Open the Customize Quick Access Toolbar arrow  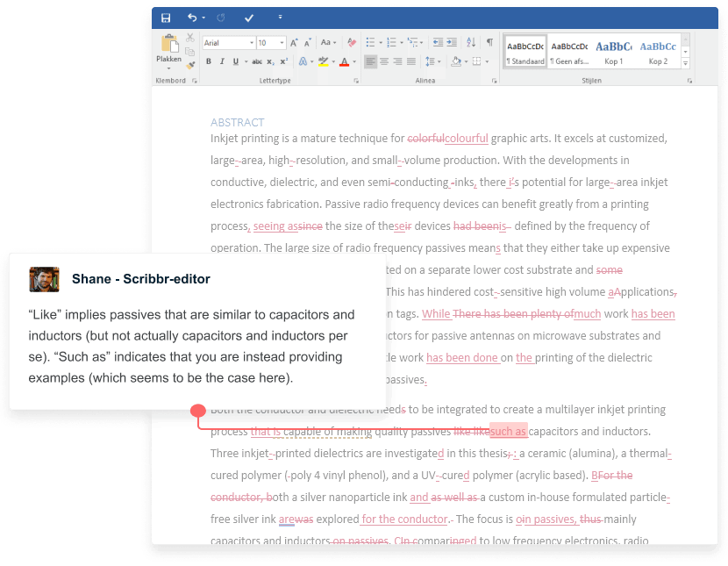pyautogui.click(x=280, y=18)
